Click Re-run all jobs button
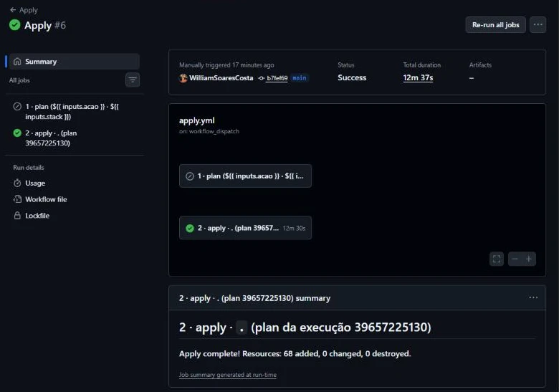The image size is (559, 392). click(x=495, y=25)
